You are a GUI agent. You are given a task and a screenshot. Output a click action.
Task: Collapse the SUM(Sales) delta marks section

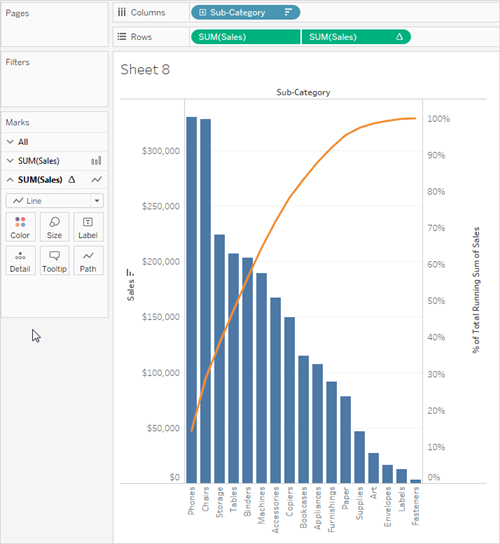pos(10,180)
